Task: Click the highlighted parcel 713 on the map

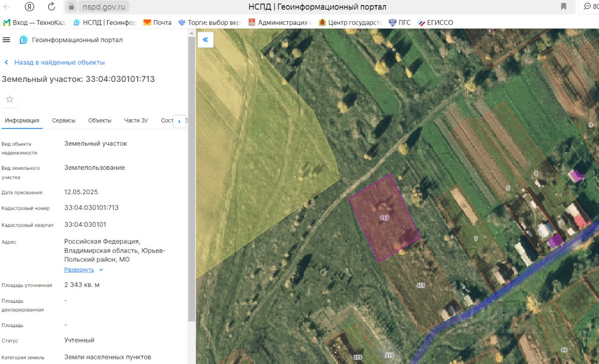Action: point(384,218)
